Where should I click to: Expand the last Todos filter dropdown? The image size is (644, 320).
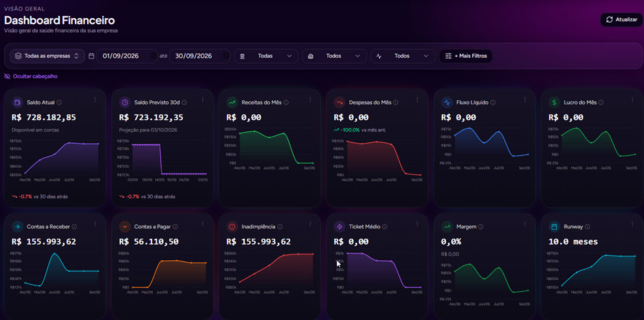point(403,56)
